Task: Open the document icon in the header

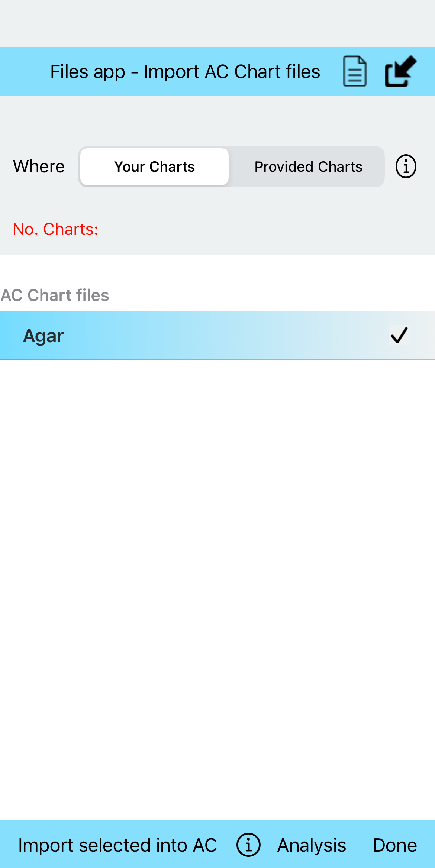Action: [355, 71]
